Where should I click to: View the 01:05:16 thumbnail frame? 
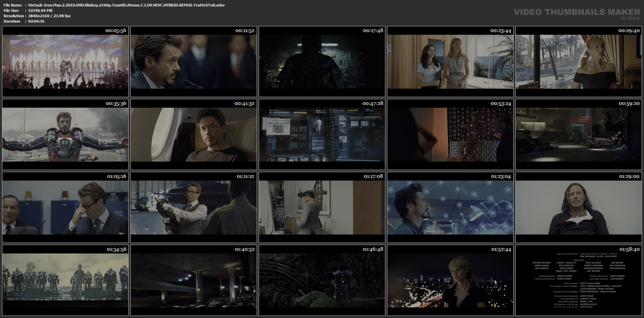tap(65, 207)
